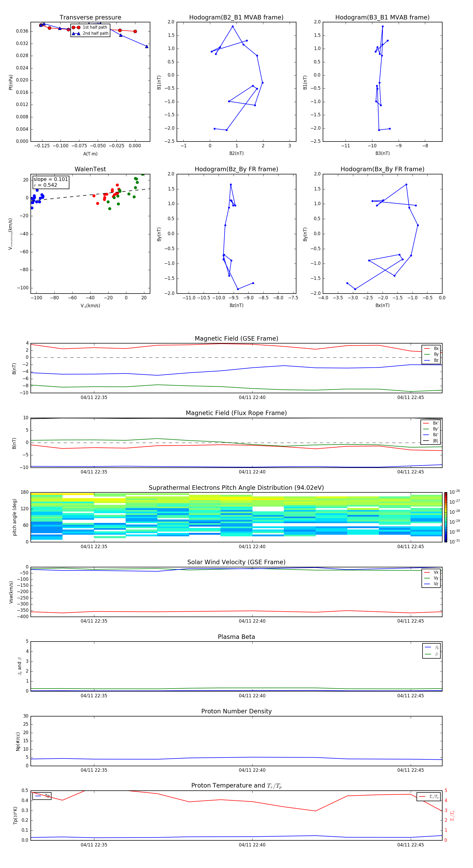The width and height of the screenshot is (473, 868).
Task: Click the "pitch angle (deg)" axis label
Action: tap(14, 517)
